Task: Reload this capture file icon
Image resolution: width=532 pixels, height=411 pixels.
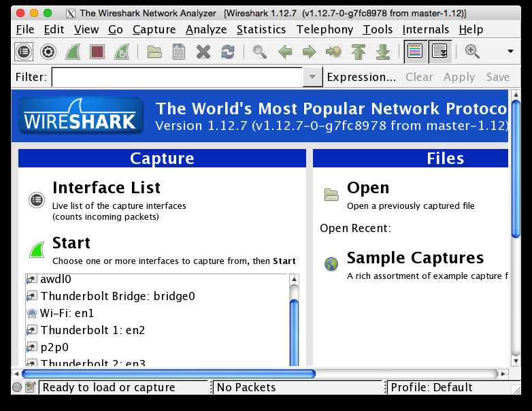Action: [228, 52]
